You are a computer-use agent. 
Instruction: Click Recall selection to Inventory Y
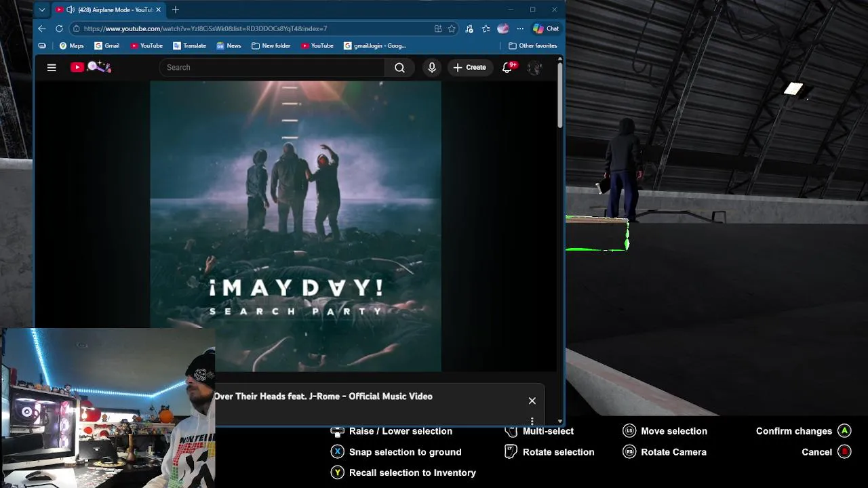click(403, 472)
